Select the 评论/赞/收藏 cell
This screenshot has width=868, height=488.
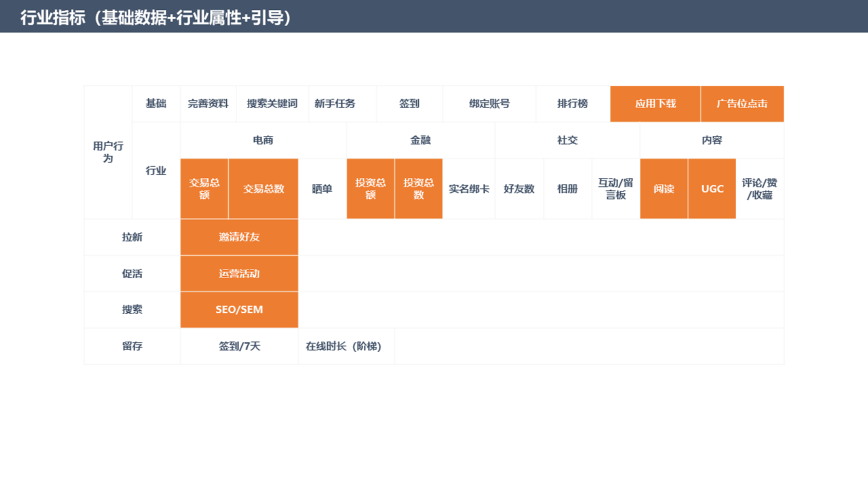(759, 188)
